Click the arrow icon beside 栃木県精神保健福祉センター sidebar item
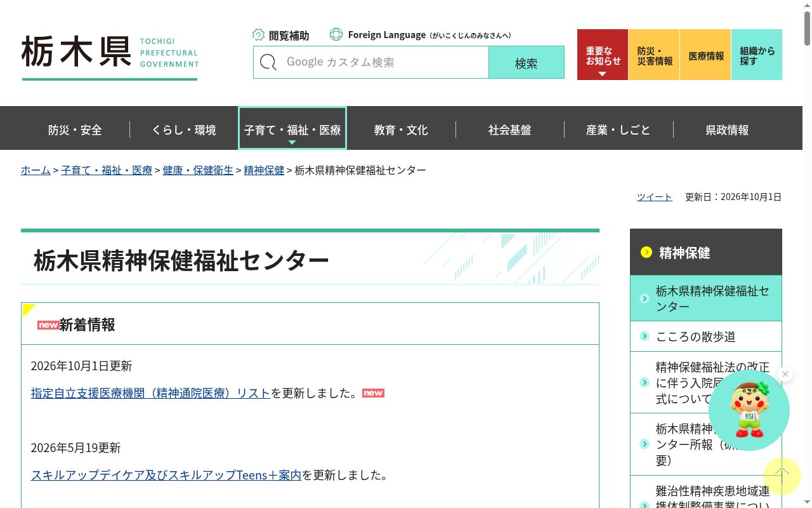This screenshot has width=812, height=508. (645, 298)
